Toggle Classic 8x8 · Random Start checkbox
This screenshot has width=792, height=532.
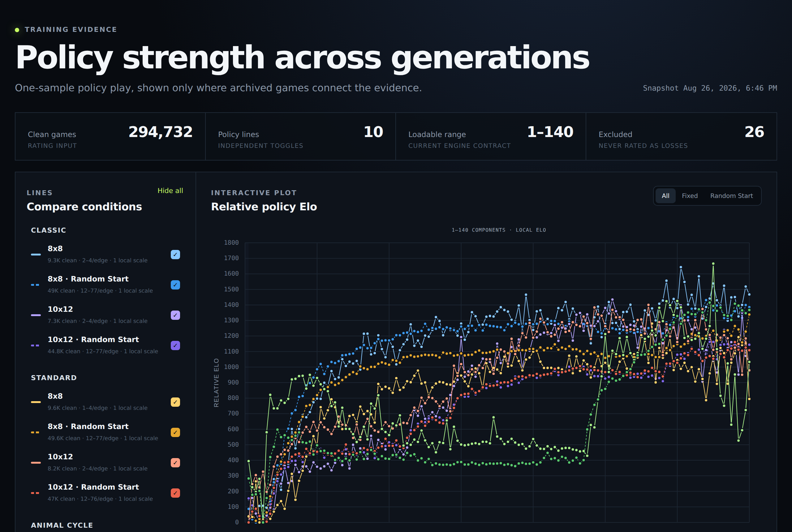(175, 285)
